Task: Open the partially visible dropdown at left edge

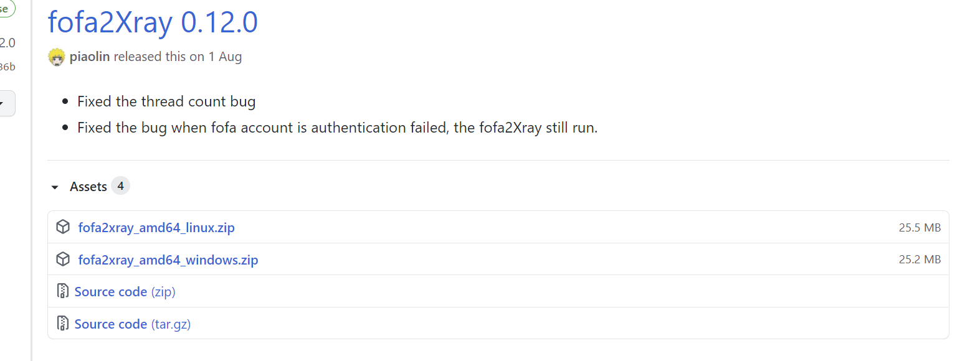Action: click(5, 103)
